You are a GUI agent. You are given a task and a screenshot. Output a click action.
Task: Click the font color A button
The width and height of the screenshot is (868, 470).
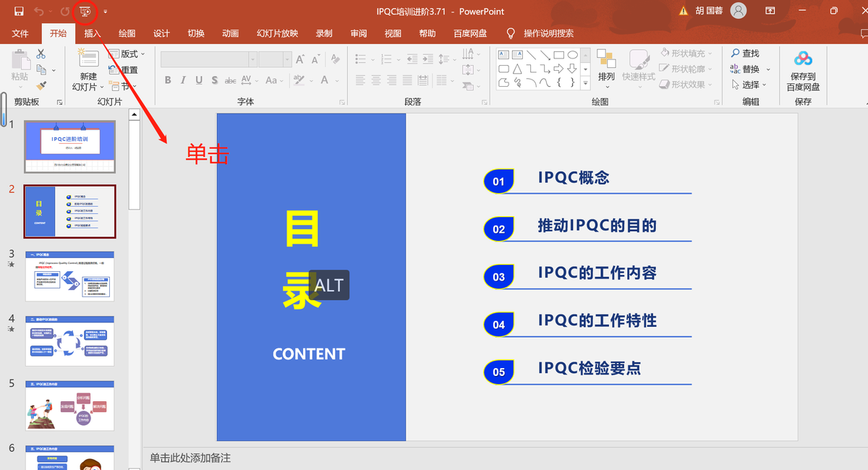[324, 80]
